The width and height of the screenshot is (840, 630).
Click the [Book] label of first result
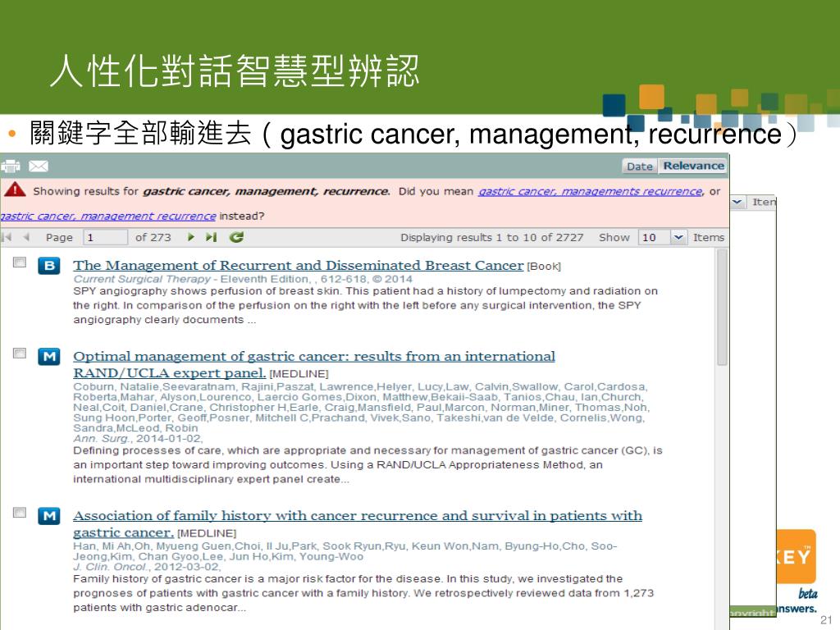click(544, 267)
